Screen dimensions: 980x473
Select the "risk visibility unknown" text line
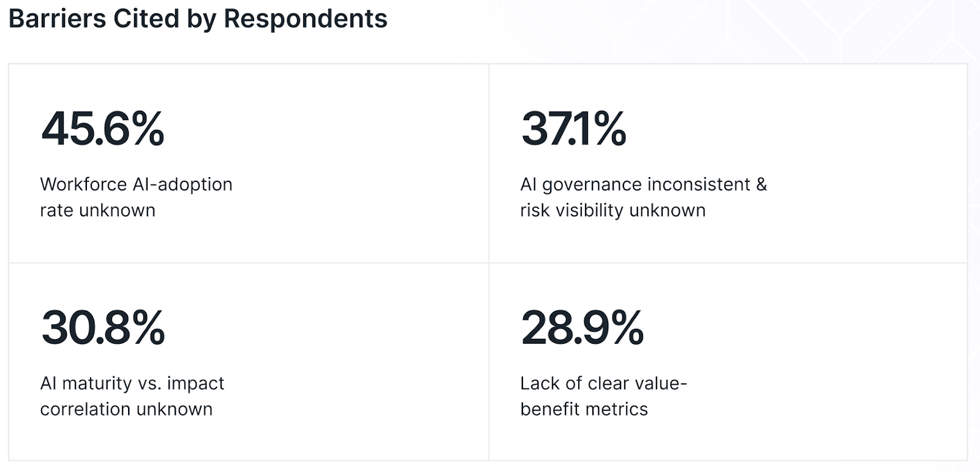pos(612,210)
